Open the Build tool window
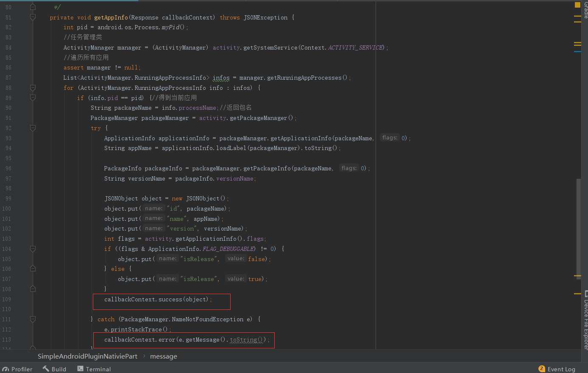This screenshot has height=373, width=588. 54,369
